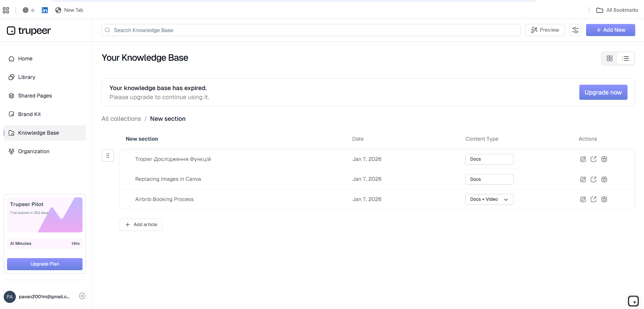The height and width of the screenshot is (309, 644).
Task: Open Shared Pages in the sidebar
Action: click(45, 96)
